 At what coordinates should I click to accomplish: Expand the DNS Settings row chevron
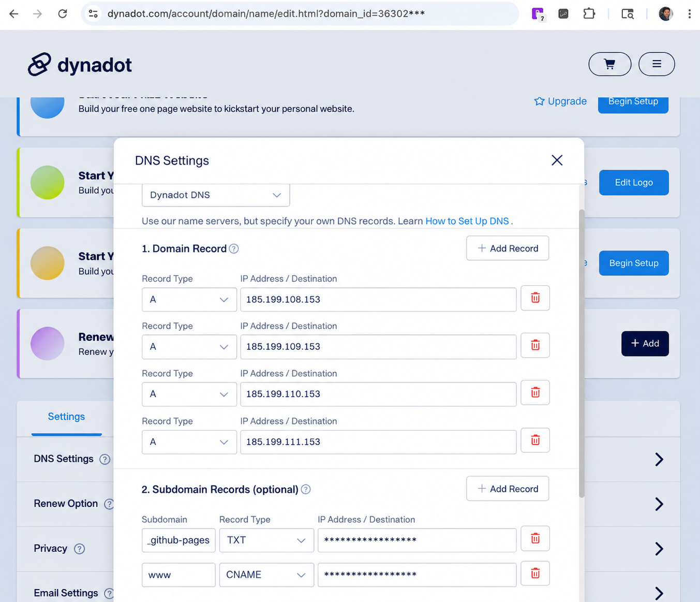659,459
